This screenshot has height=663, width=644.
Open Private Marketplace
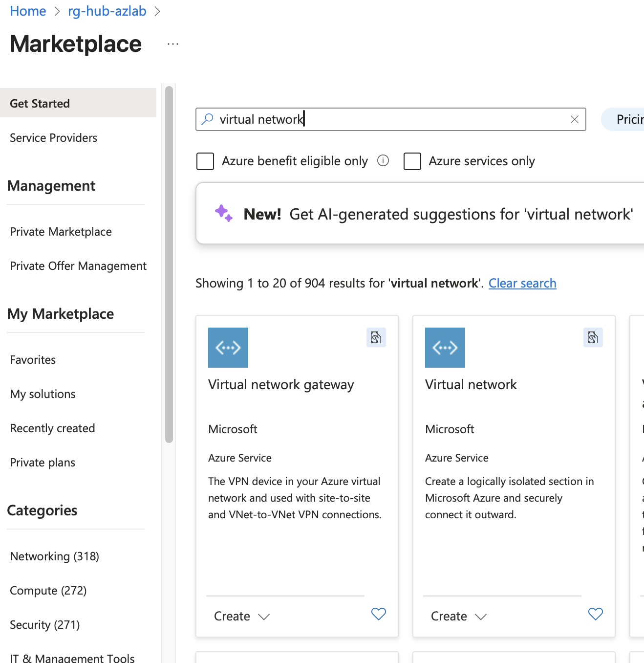pos(61,232)
